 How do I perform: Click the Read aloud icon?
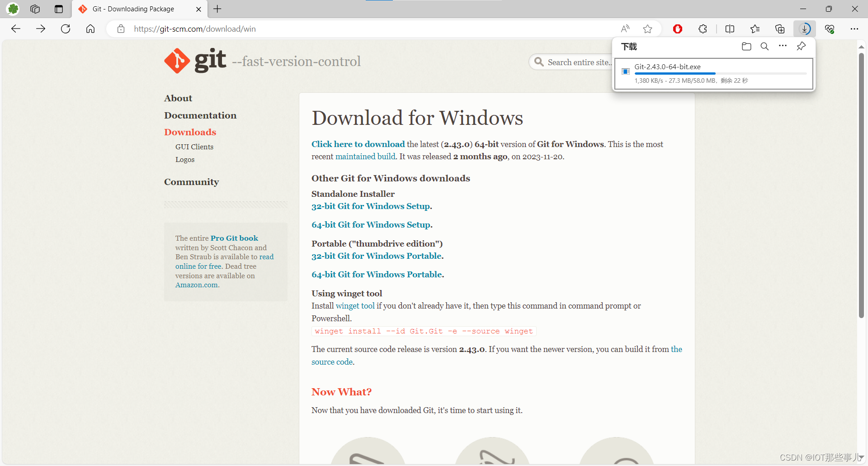[625, 29]
